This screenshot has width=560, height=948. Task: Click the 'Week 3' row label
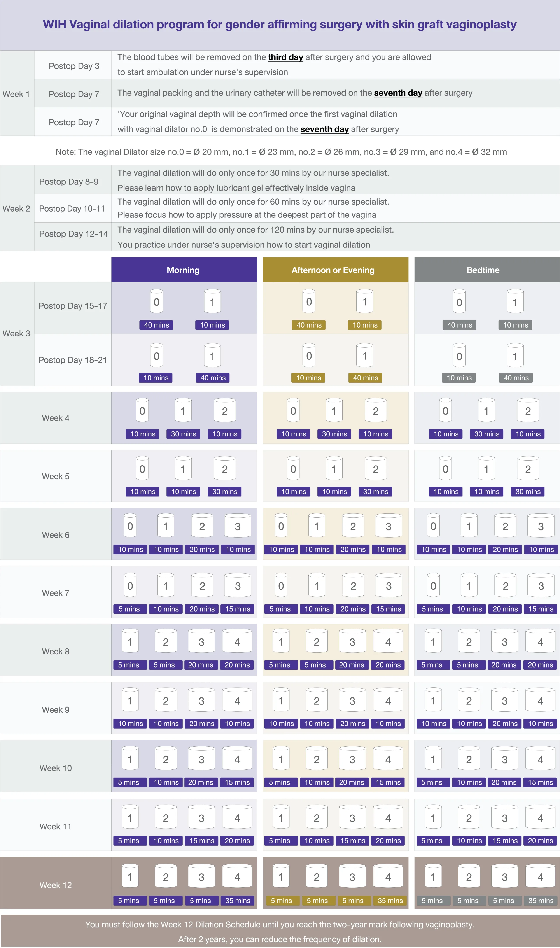point(17,334)
